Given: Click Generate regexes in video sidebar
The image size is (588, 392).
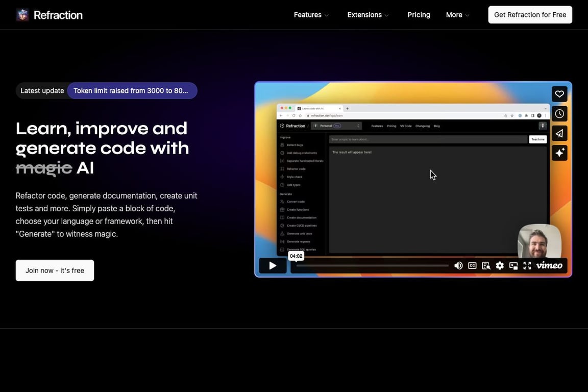Looking at the screenshot, I should [298, 241].
